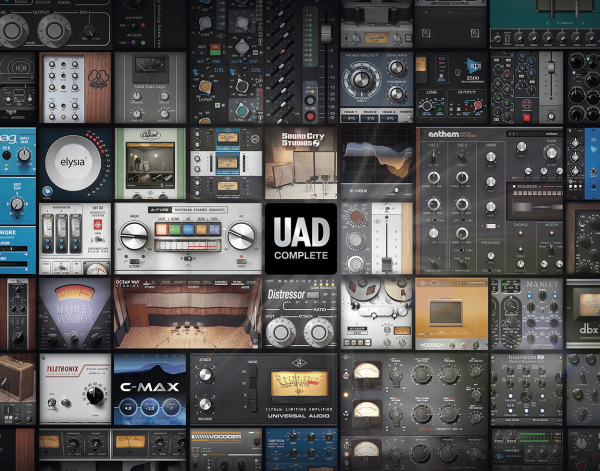Screen dimensions: 600x471
Task: Click the anthem synth logo
Action: [x=443, y=134]
